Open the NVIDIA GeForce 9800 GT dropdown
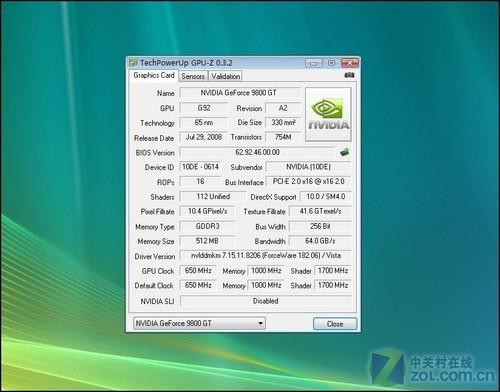This screenshot has height=392, width=500. pyautogui.click(x=199, y=323)
